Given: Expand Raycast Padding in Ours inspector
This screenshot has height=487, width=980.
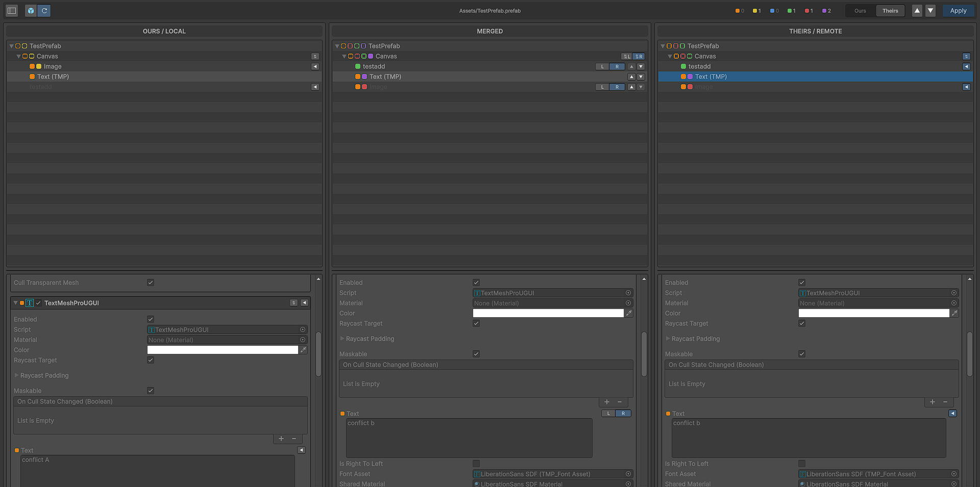Looking at the screenshot, I should pyautogui.click(x=16, y=375).
